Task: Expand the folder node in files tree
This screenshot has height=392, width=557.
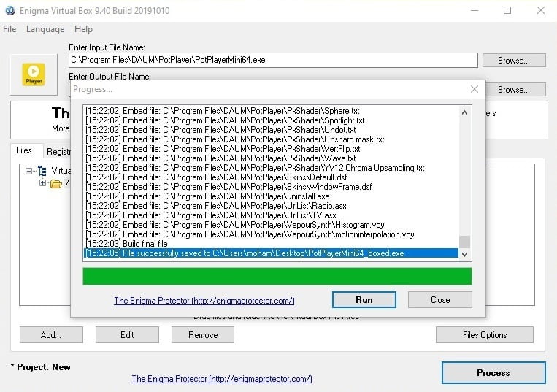Action: (42, 183)
